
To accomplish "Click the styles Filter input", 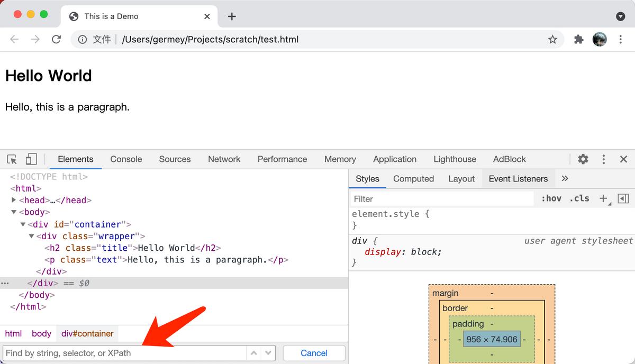I will click(x=442, y=199).
